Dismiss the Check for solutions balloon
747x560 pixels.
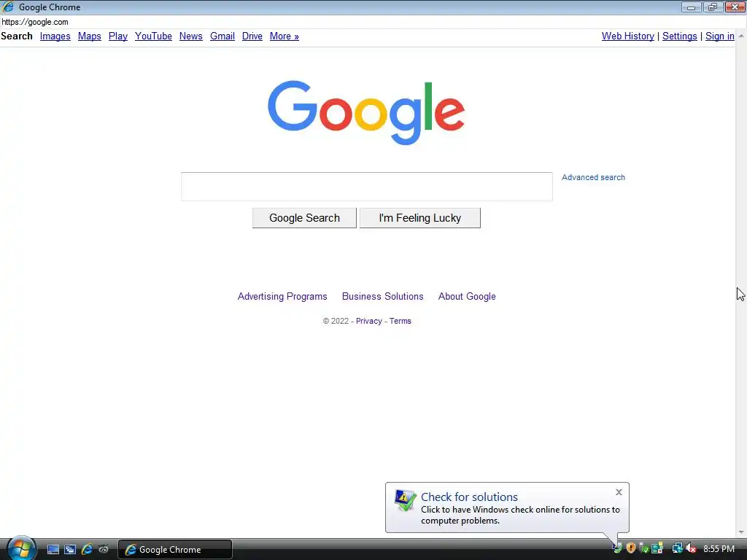[x=619, y=492]
